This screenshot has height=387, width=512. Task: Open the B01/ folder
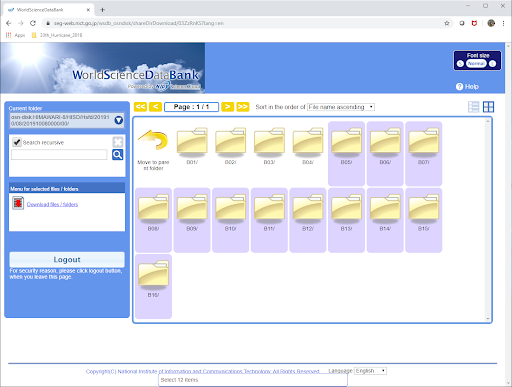[192, 142]
